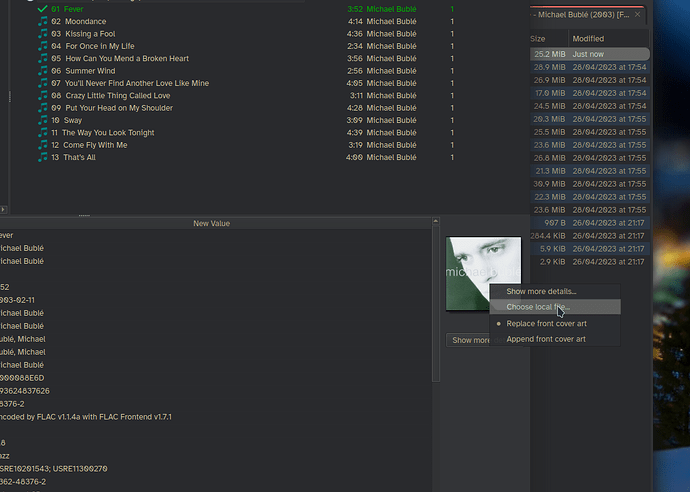Click the Show more details button under cover art
This screenshot has width=690, height=492.
(x=468, y=340)
